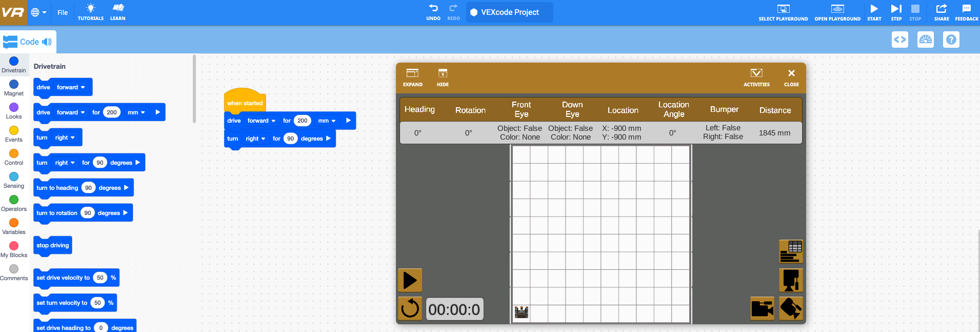Expand the forward dropdown in workspace drive block
Image resolution: width=980 pixels, height=332 pixels.
click(261, 121)
